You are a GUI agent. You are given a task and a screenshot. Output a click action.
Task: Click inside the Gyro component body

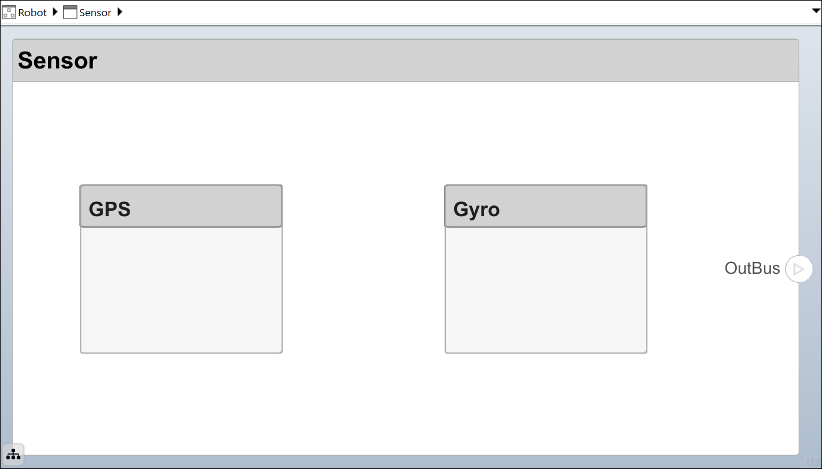(x=545, y=290)
